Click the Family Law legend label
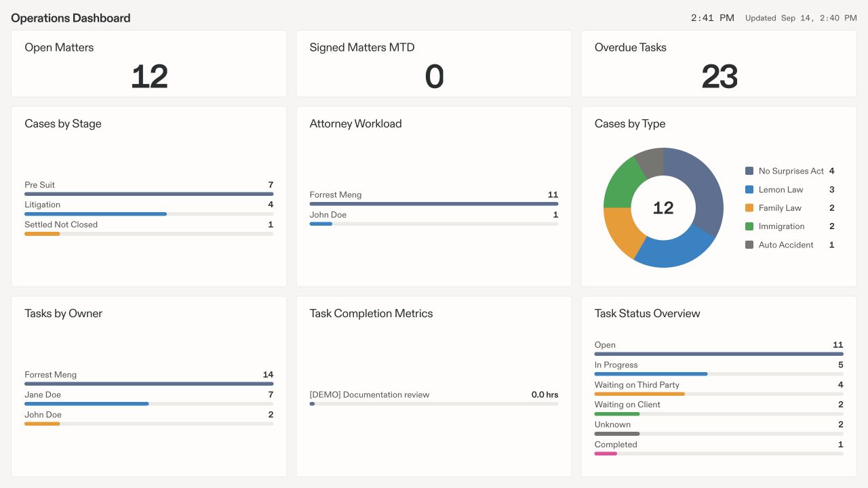 point(780,208)
